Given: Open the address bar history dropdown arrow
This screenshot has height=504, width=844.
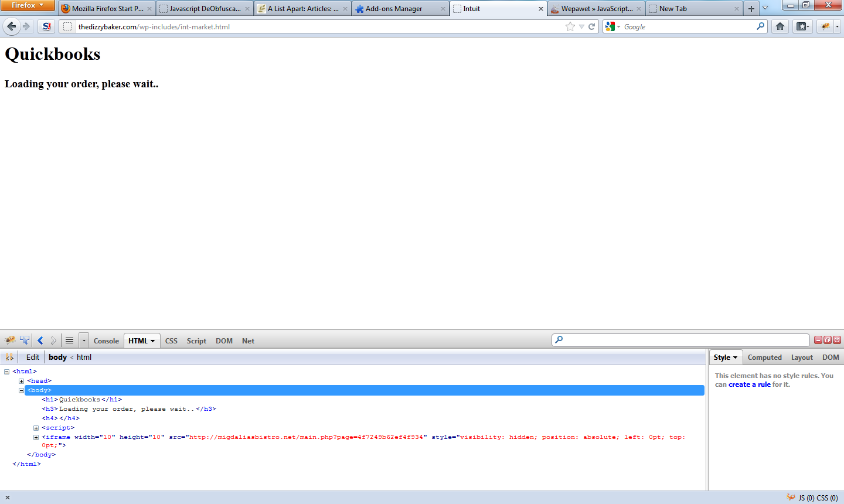Looking at the screenshot, I should [581, 26].
